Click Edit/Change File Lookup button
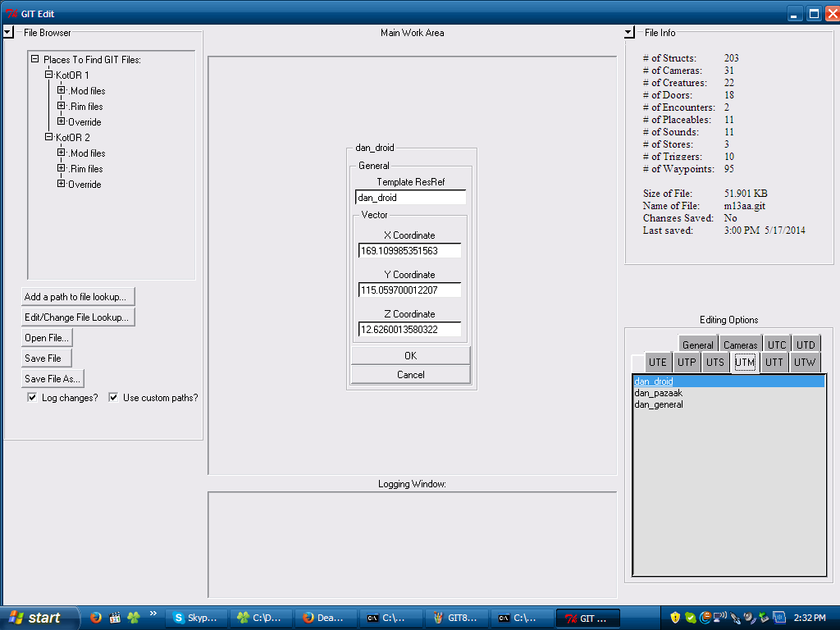840x630 pixels. coord(78,317)
